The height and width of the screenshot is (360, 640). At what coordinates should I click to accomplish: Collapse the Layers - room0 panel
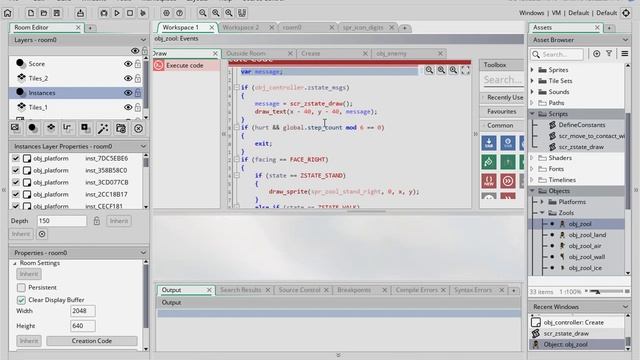pyautogui.click(x=143, y=40)
